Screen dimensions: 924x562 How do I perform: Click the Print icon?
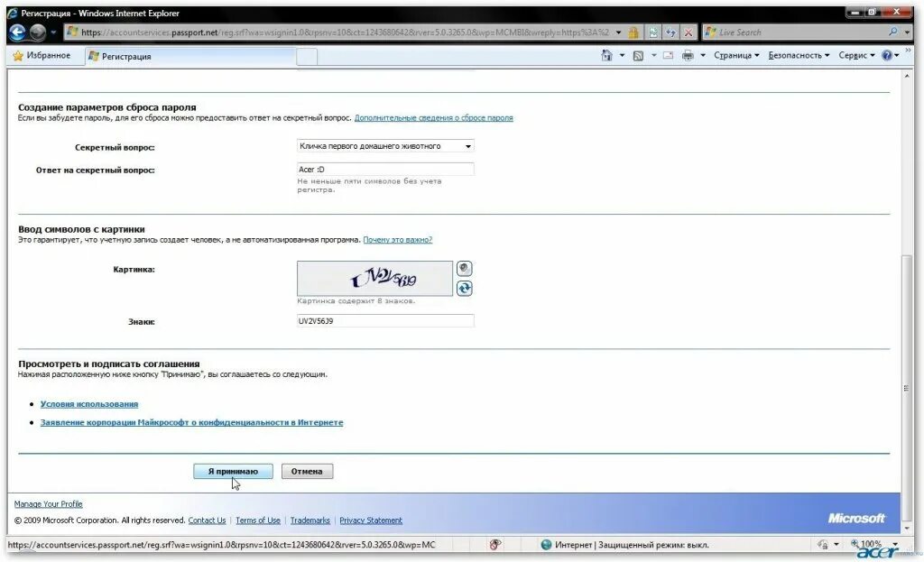(688, 55)
